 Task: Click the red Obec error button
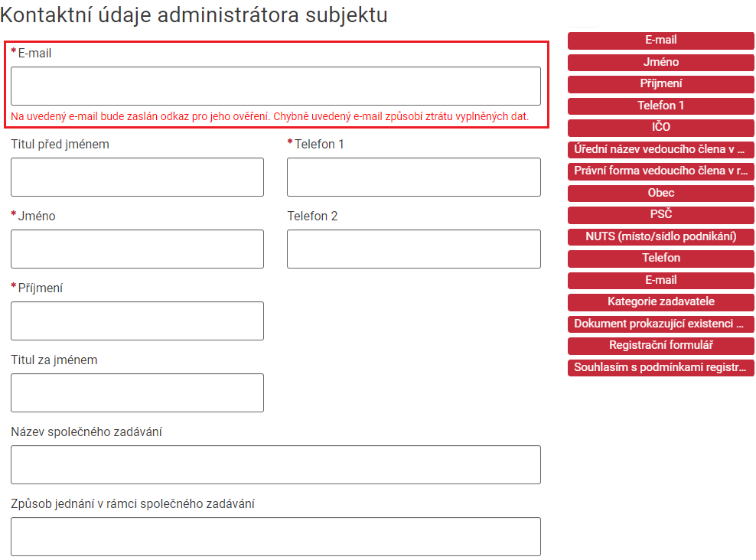point(660,193)
